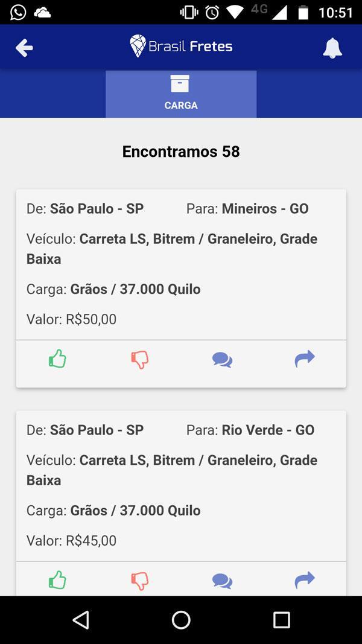Viewport: 362px width, 644px height.
Task: Share the Rio Verde - GO freight listing
Action: pyautogui.click(x=305, y=580)
